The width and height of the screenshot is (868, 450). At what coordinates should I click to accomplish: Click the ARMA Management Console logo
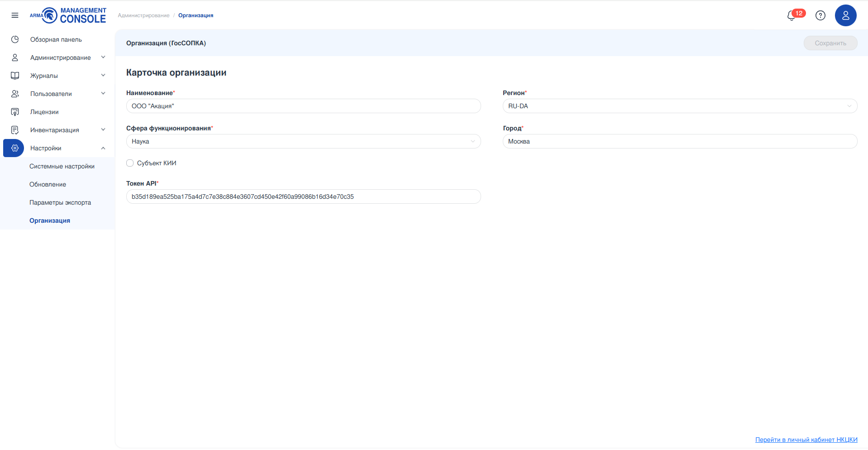tap(68, 15)
